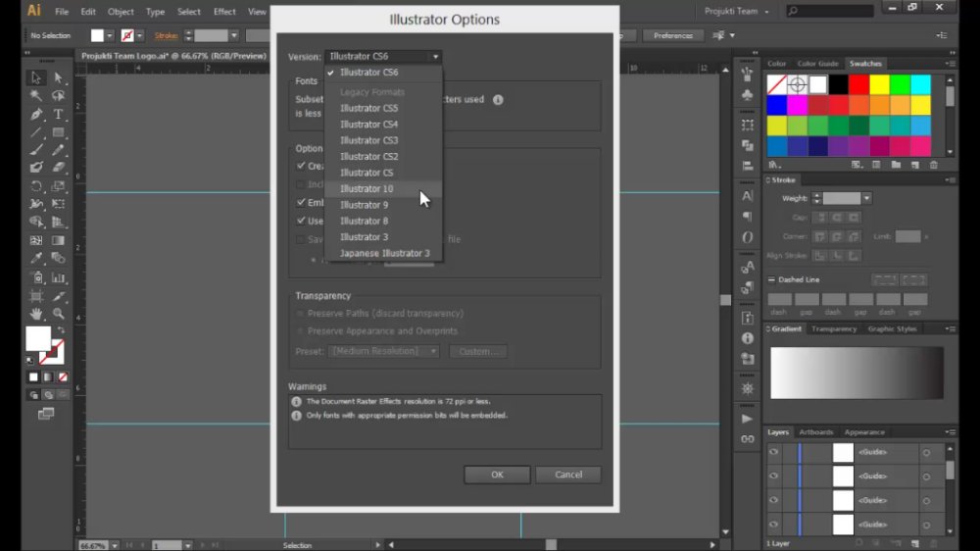Open the Actions panel play icon

(747, 419)
